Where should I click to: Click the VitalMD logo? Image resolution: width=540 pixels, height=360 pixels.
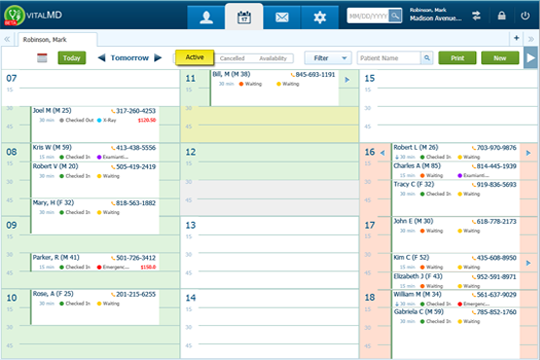[x=33, y=15]
